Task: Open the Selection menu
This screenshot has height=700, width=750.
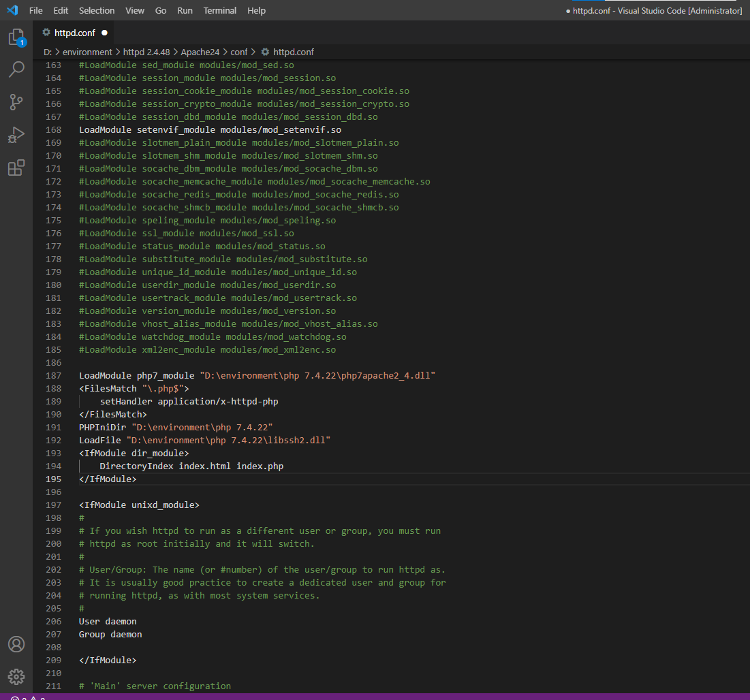Action: point(97,10)
